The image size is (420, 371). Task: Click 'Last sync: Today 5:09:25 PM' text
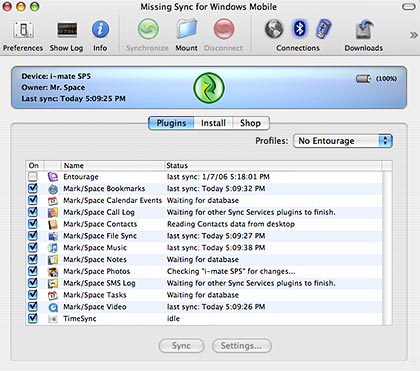[x=74, y=99]
